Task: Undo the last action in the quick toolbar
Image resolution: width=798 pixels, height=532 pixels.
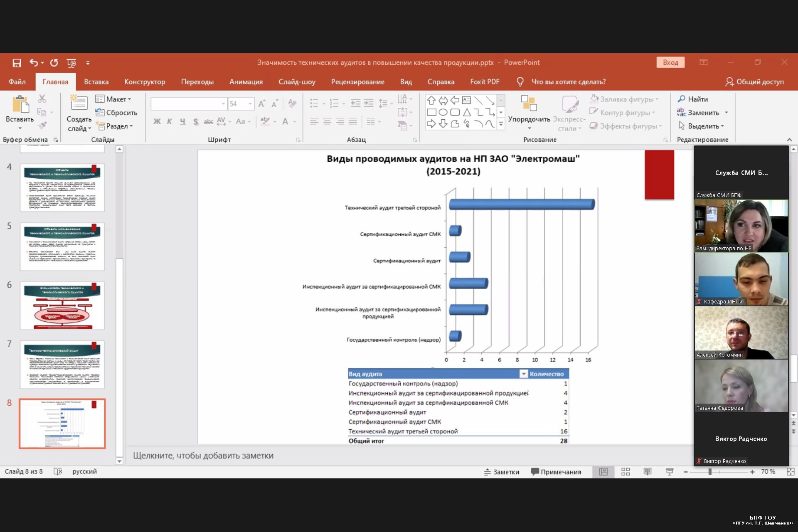Action: (x=34, y=63)
